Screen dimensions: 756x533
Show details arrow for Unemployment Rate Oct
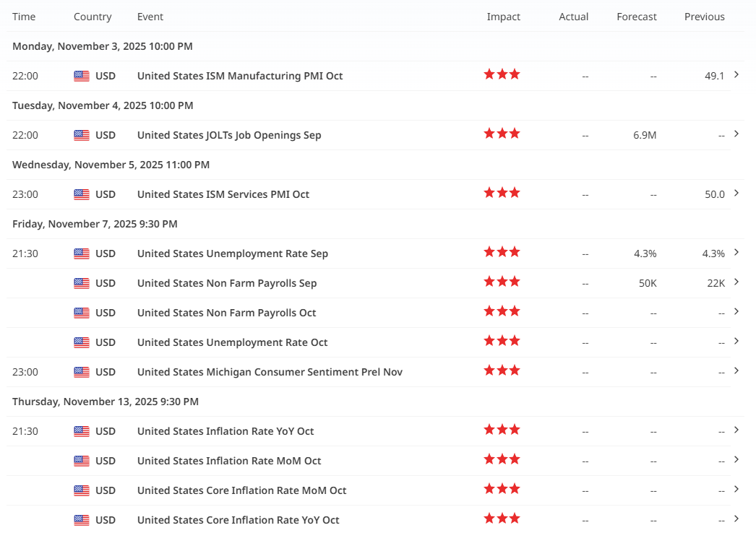pos(736,341)
